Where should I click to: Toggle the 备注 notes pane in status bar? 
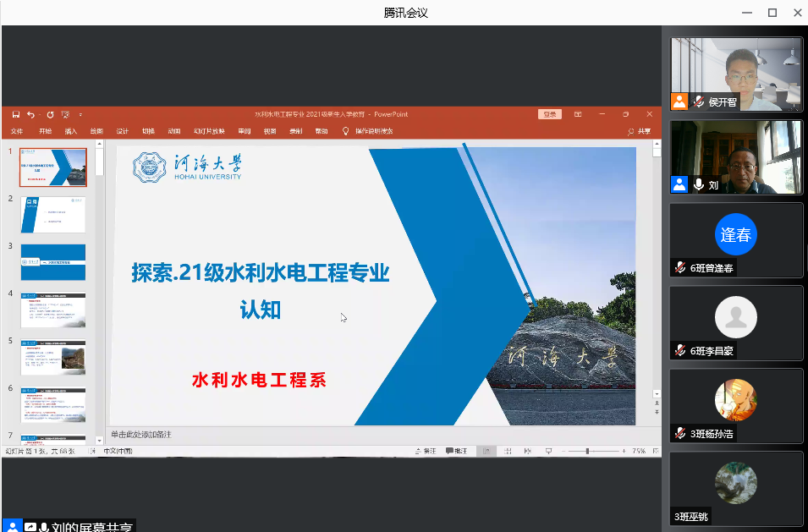[x=426, y=452]
